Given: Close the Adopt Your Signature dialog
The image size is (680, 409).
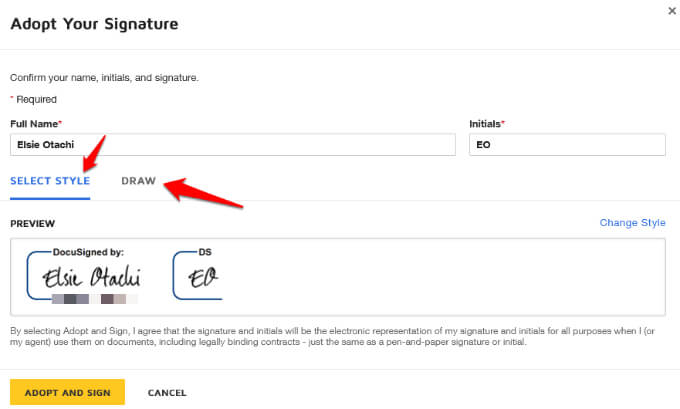Looking at the screenshot, I should pos(669,10).
